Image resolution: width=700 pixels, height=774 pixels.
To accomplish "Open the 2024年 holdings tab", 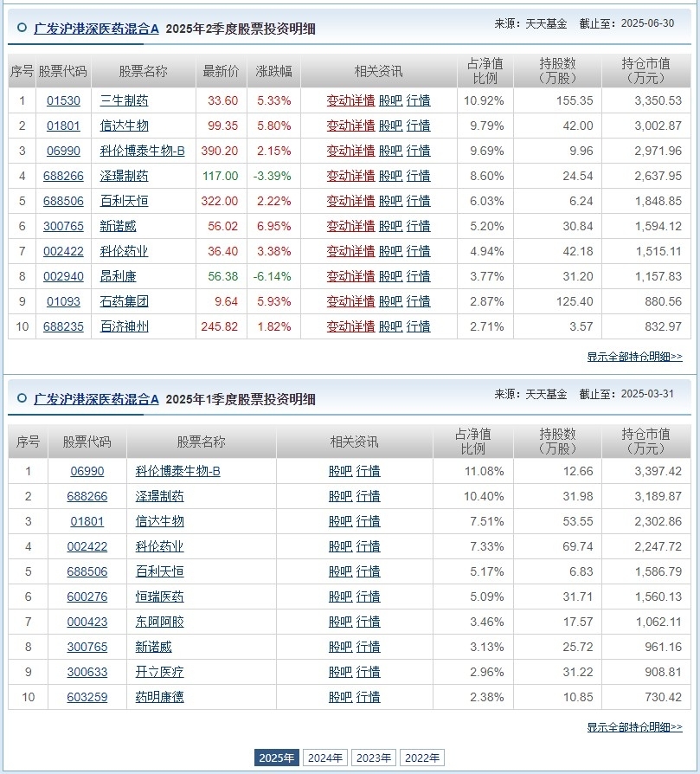I will pos(325,758).
